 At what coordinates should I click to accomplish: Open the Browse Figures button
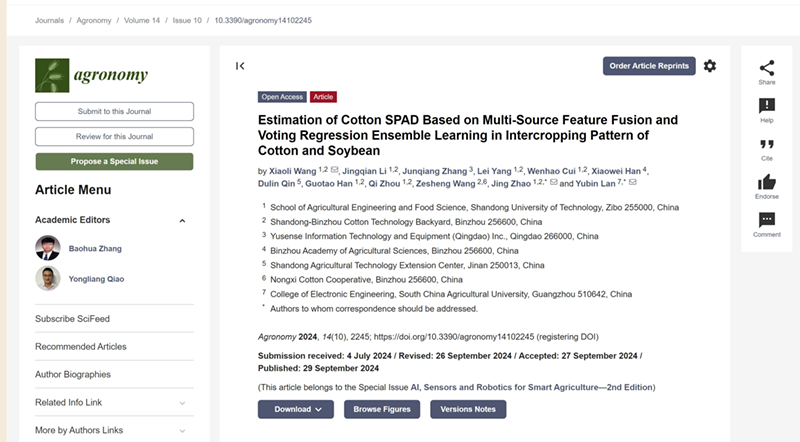382,409
